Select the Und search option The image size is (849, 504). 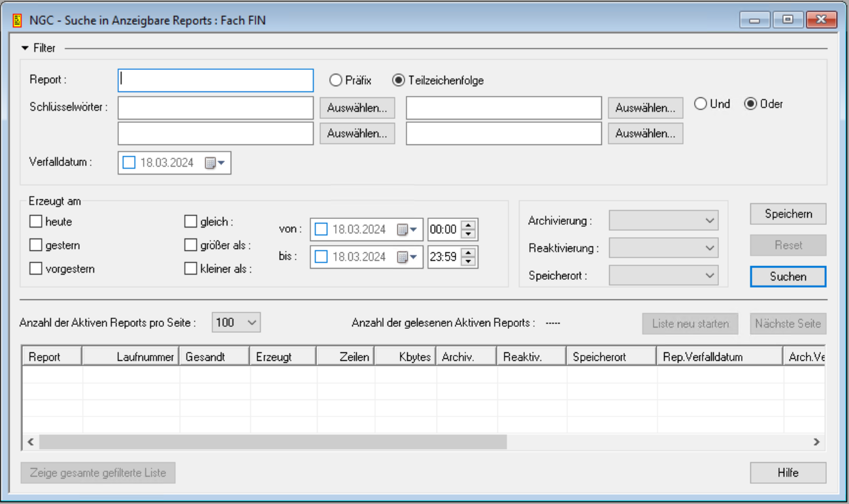pos(700,103)
